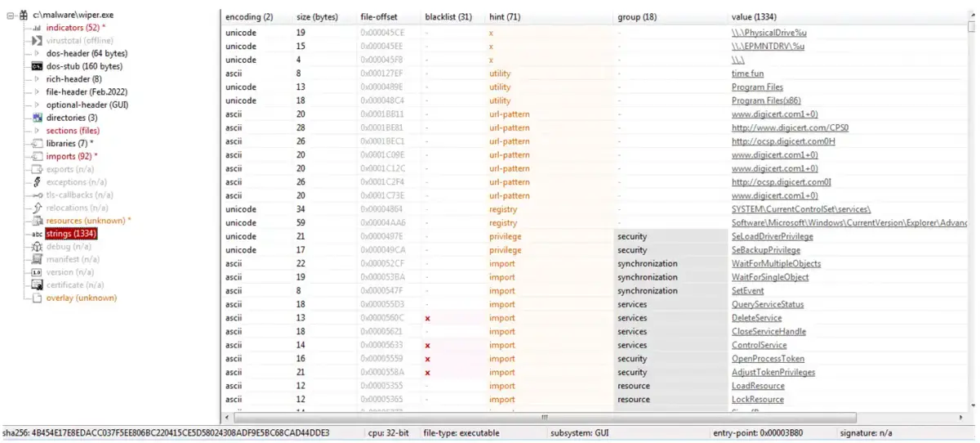
Task: Click the libraries icon
Action: [x=37, y=144]
